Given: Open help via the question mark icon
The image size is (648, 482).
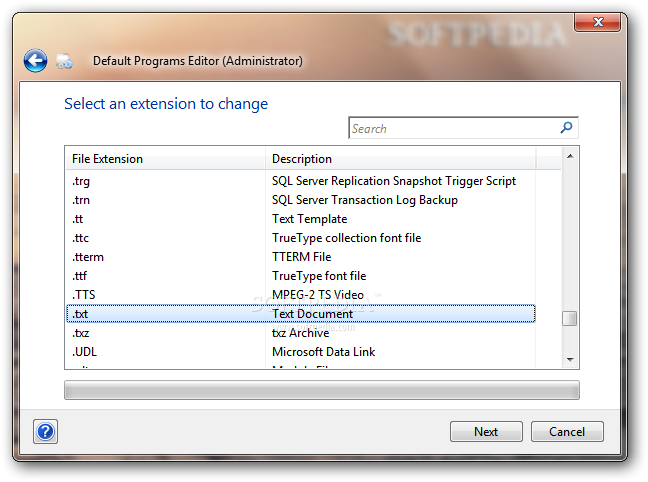Looking at the screenshot, I should pos(45,432).
